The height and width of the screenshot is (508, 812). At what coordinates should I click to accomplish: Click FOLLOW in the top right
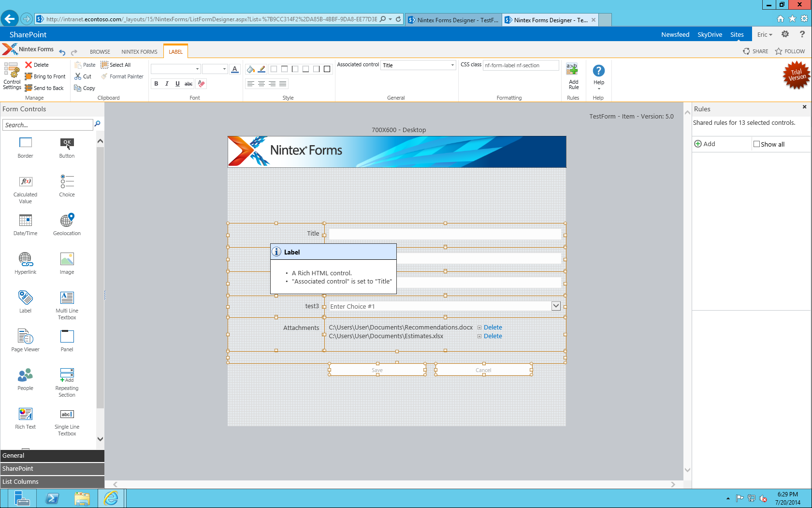pyautogui.click(x=790, y=51)
